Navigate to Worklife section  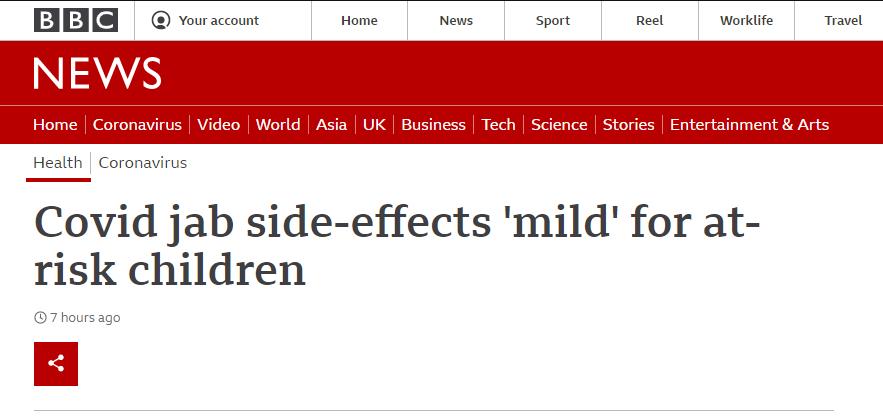point(747,20)
